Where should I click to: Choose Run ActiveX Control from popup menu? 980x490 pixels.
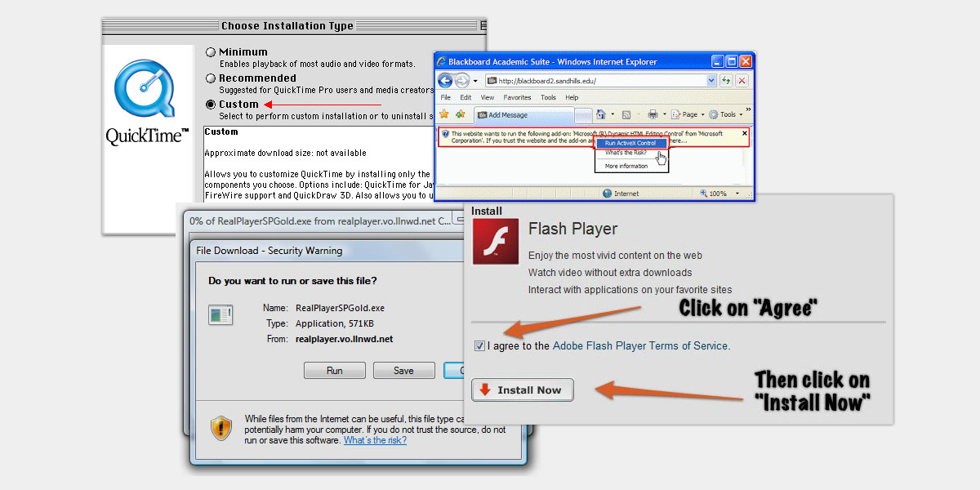[630, 143]
